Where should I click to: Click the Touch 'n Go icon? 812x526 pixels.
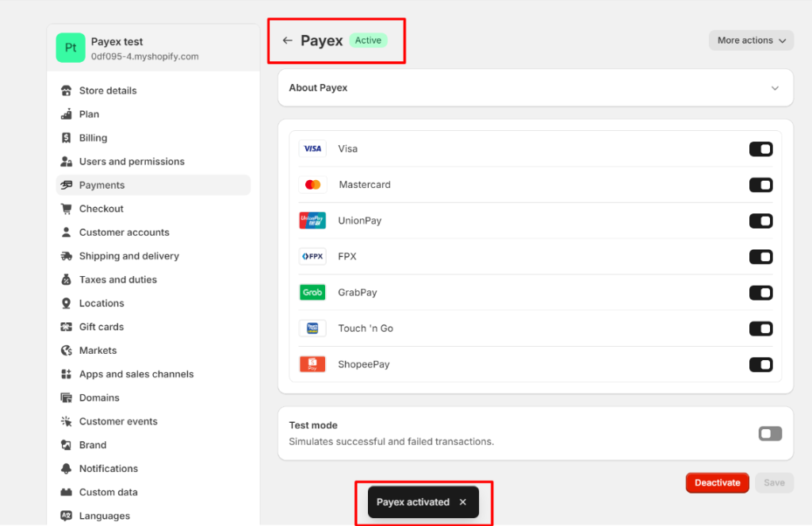pyautogui.click(x=312, y=328)
